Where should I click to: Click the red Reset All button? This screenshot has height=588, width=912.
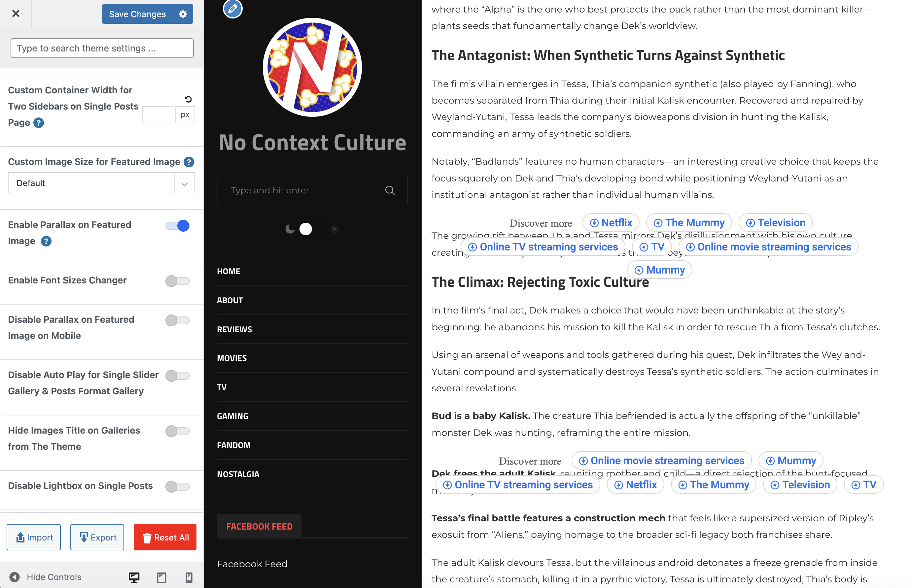pyautogui.click(x=165, y=537)
